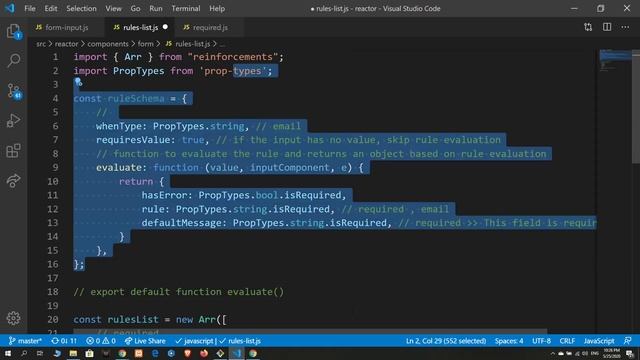This screenshot has width=640, height=360.
Task: Open the Extensions view
Action: [x=13, y=151]
